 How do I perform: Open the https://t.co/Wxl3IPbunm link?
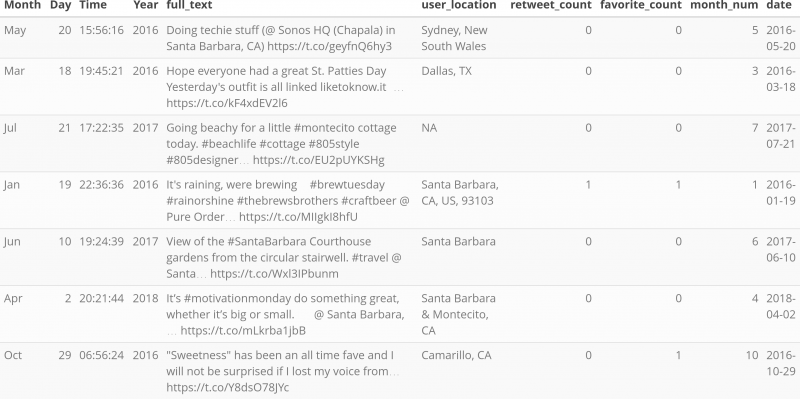click(x=274, y=274)
